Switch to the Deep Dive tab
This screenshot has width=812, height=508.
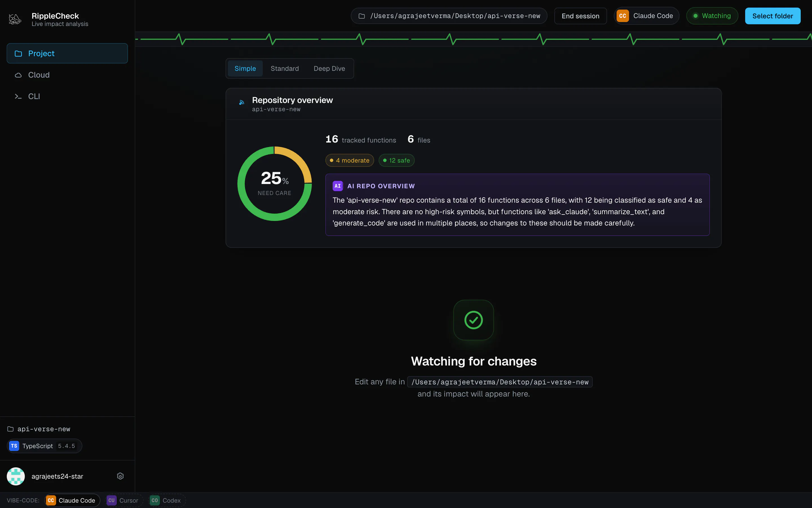tap(329, 69)
